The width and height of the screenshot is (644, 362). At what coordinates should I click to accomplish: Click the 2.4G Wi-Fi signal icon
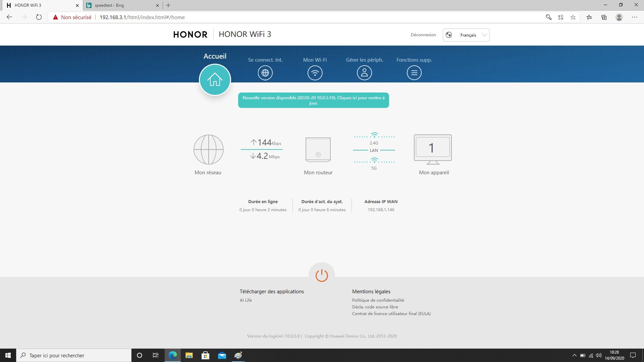(x=374, y=135)
